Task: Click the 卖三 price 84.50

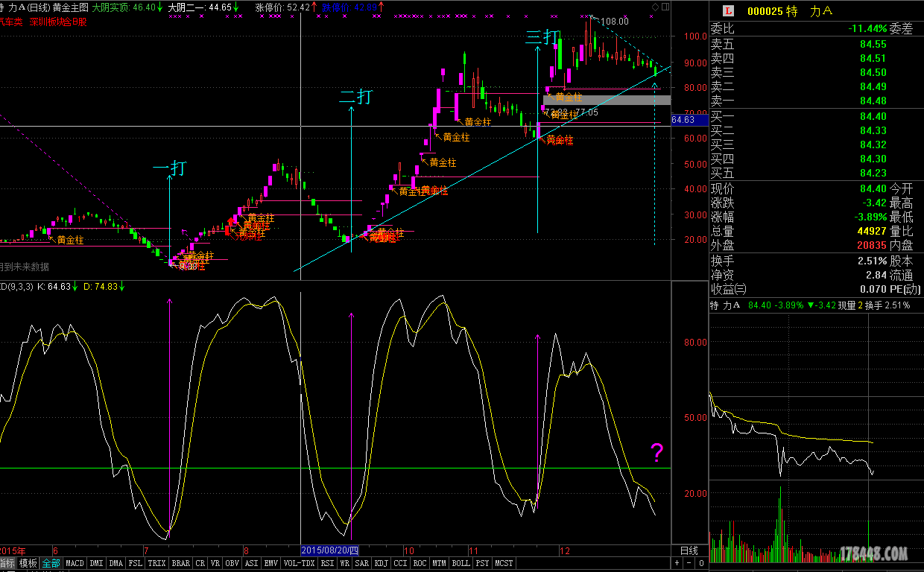Action: pos(873,72)
